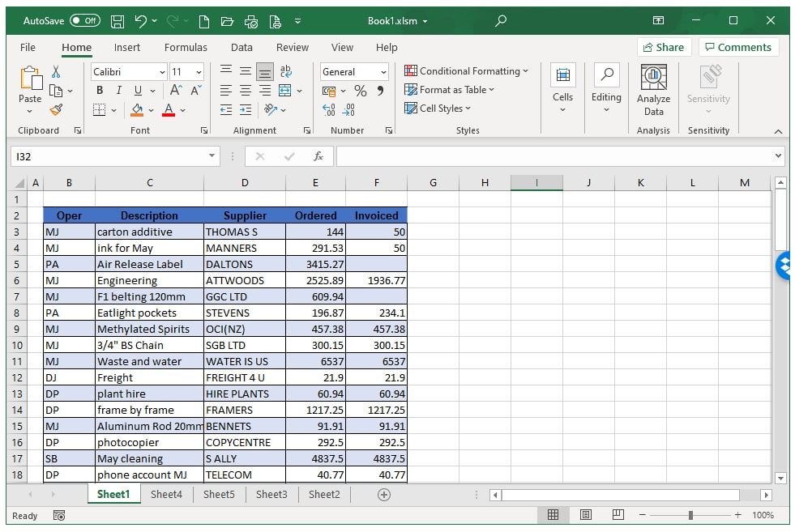Image resolution: width=795 pixels, height=532 pixels.
Task: Click the Share button
Action: point(663,47)
